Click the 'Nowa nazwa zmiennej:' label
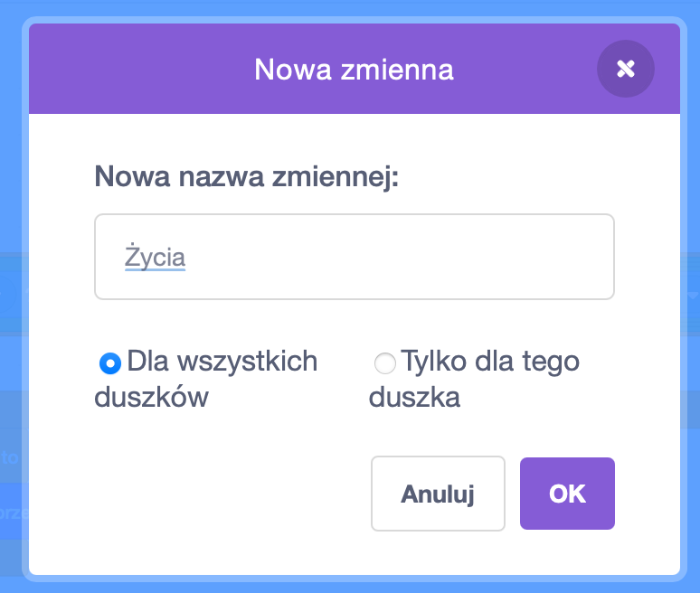This screenshot has width=700, height=593. [247, 174]
